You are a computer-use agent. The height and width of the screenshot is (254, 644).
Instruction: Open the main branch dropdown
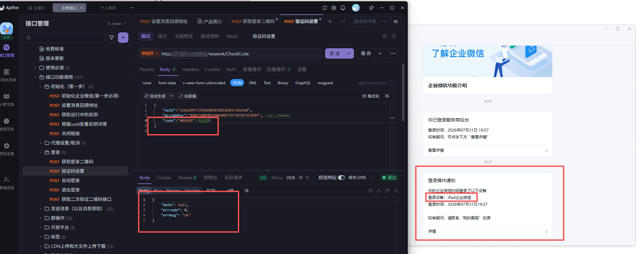[x=117, y=23]
